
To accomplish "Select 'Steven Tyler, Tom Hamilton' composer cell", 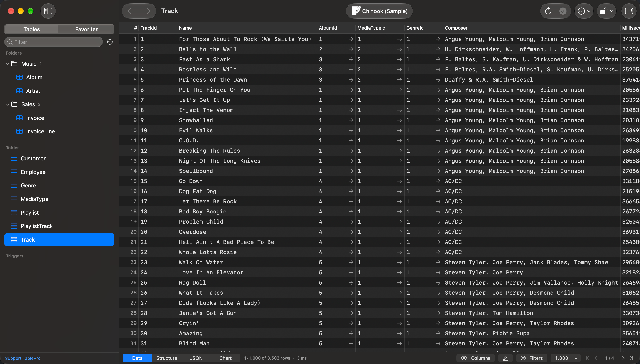I will pos(532,313).
